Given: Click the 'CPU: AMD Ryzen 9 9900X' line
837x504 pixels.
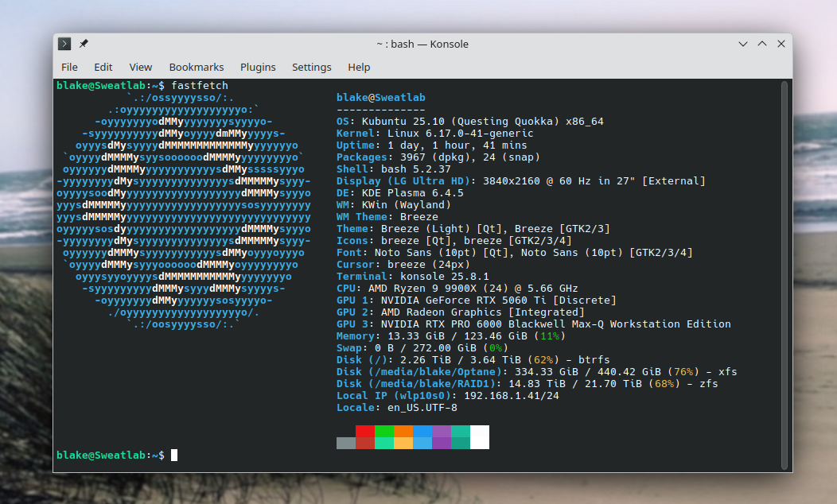Looking at the screenshot, I should (457, 288).
